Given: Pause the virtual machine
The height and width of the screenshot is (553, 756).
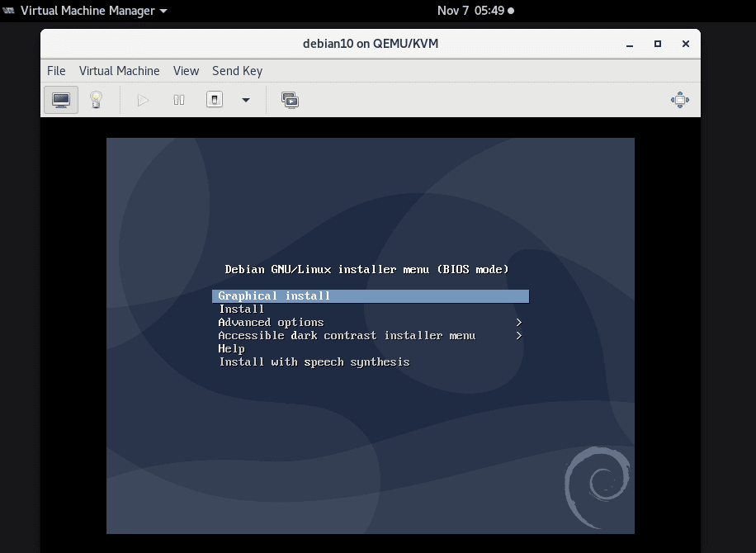Looking at the screenshot, I should point(179,100).
